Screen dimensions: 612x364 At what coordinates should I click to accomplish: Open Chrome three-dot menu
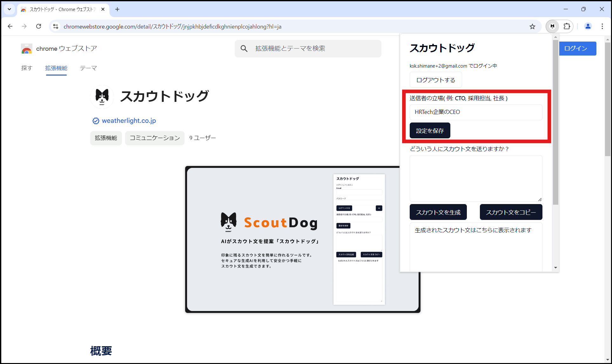(x=602, y=26)
